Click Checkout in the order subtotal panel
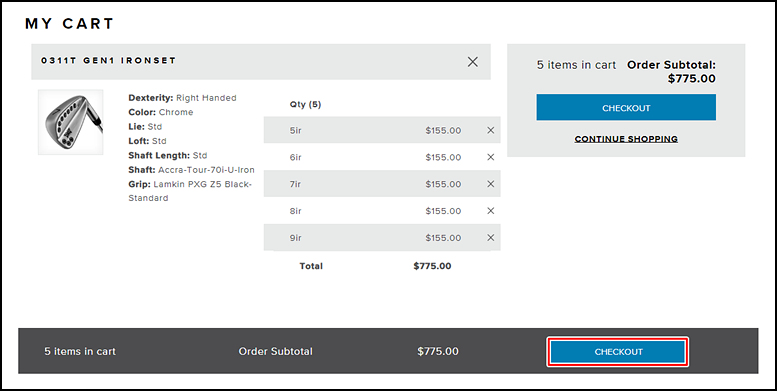Screen dimensions: 777x391 pyautogui.click(x=626, y=108)
